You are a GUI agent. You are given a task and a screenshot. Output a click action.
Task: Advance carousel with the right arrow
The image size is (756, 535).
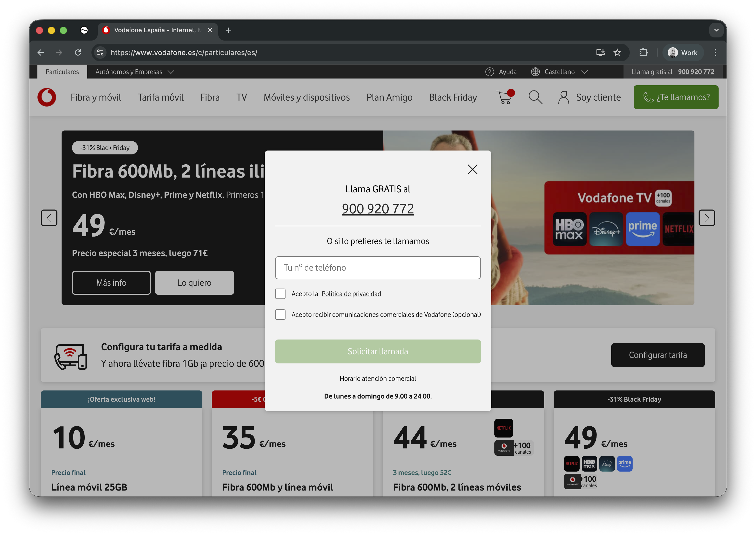click(x=707, y=218)
